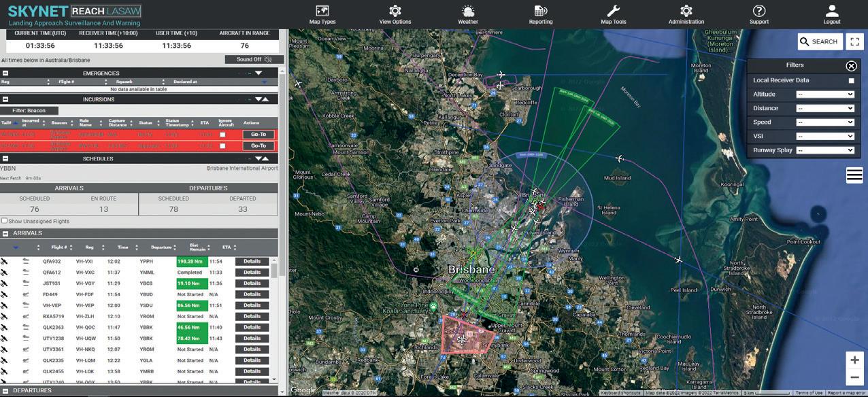
Task: Enable Show Unassigned Flights checkbox
Action: click(x=5, y=221)
